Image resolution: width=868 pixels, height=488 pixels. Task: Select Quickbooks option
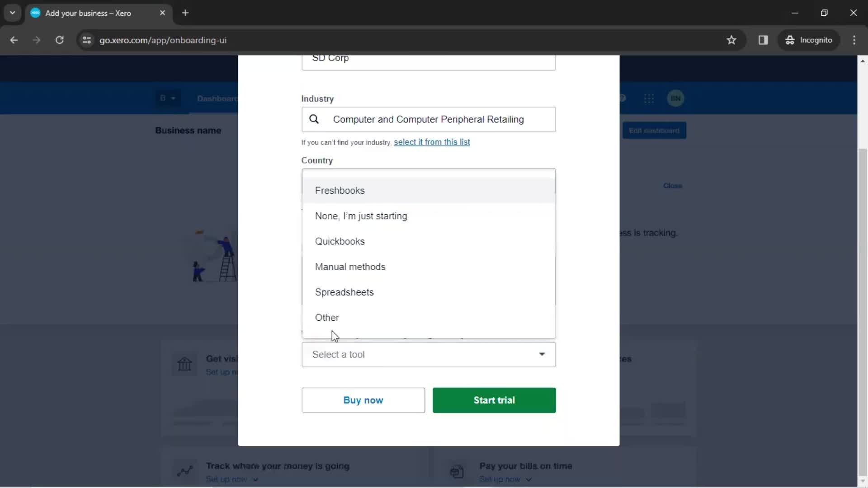coord(429,241)
